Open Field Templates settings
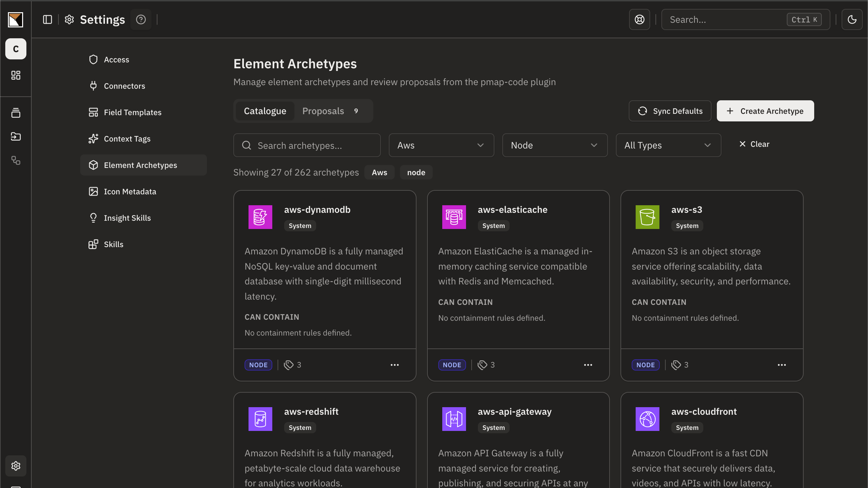Image resolution: width=868 pixels, height=488 pixels. pos(143,112)
